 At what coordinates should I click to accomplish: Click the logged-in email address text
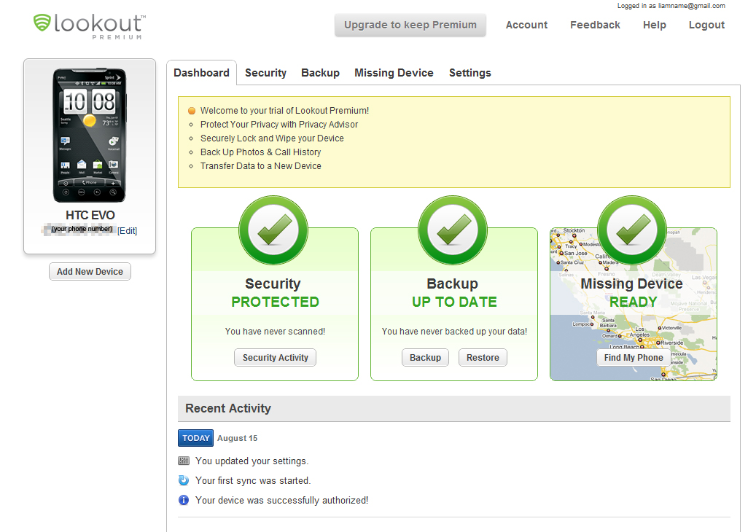[691, 6]
